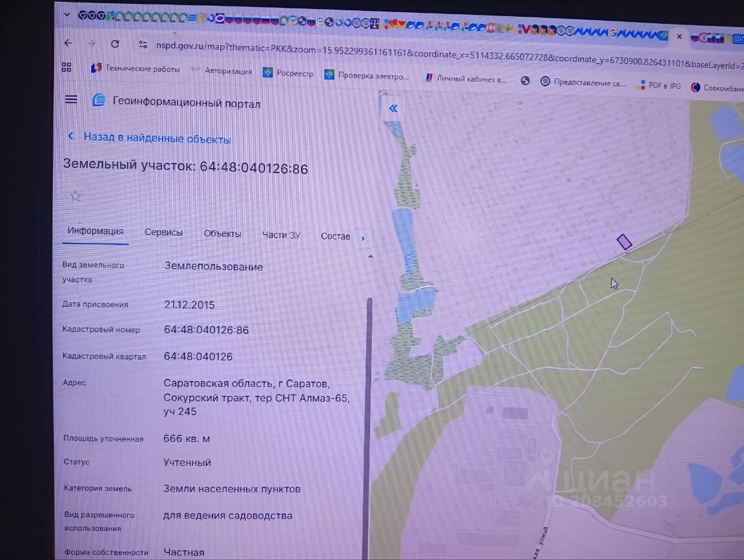This screenshot has height=560, width=744.
Task: Expand the browser tab search dropdown
Action: [x=67, y=14]
